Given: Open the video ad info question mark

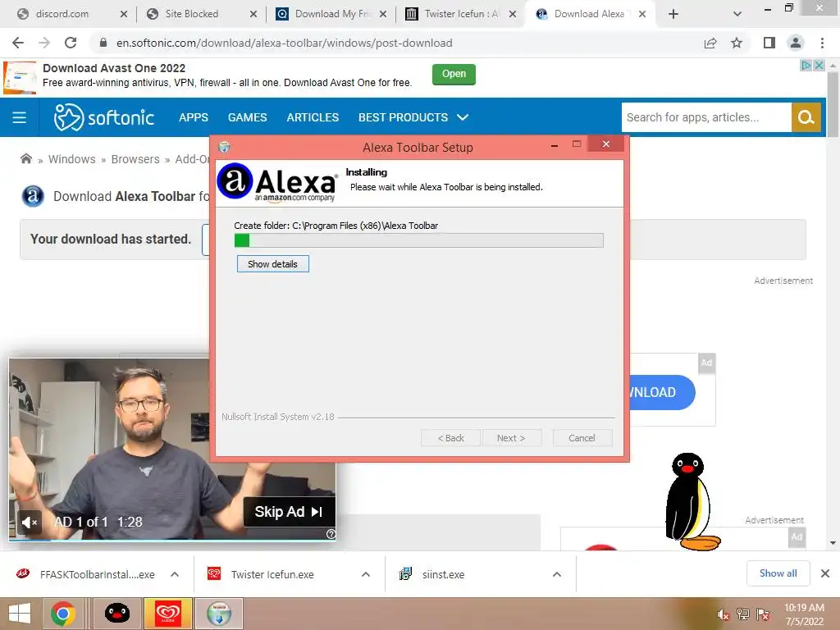Looking at the screenshot, I should pyautogui.click(x=331, y=534).
